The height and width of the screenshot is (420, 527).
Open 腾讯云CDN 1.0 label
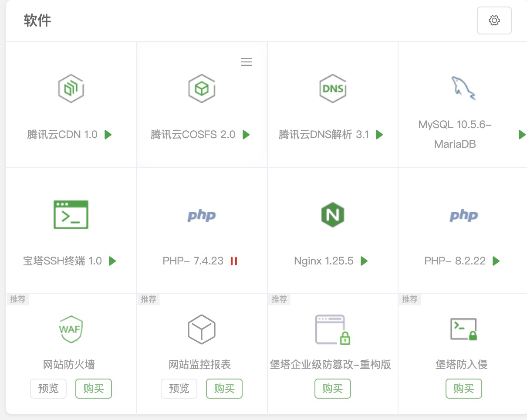[62, 135]
